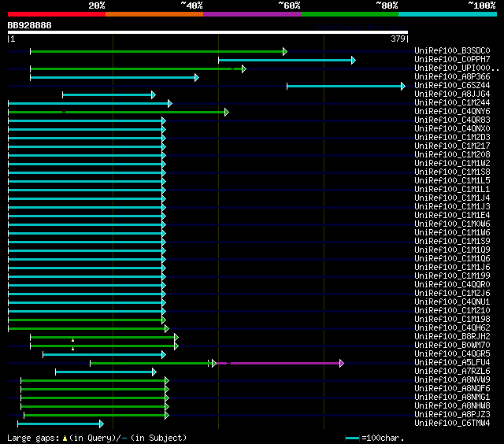Select the UniRef100_A8PJZ3 label
The image size is (504, 444).
tap(452, 415)
